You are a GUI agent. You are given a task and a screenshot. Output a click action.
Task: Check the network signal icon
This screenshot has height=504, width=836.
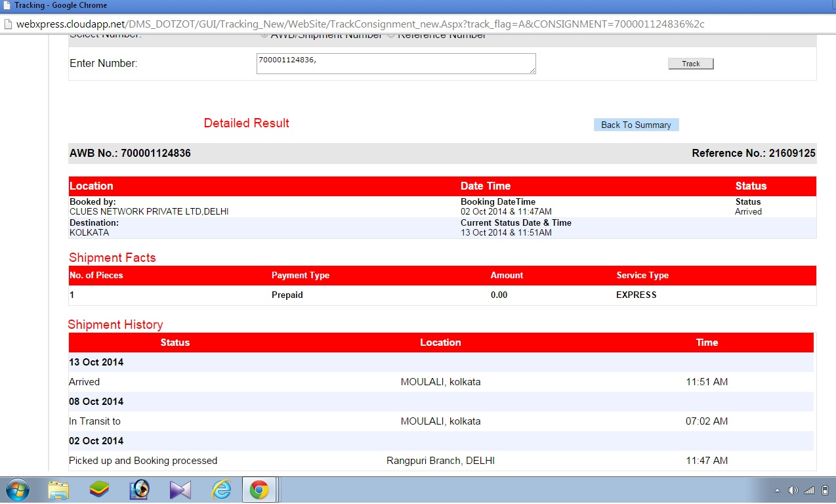pyautogui.click(x=809, y=490)
